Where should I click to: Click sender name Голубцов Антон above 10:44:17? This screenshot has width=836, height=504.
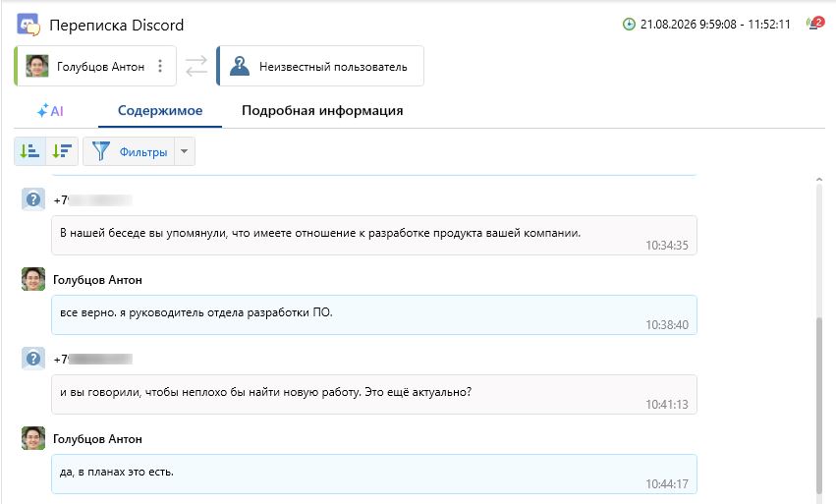click(97, 439)
